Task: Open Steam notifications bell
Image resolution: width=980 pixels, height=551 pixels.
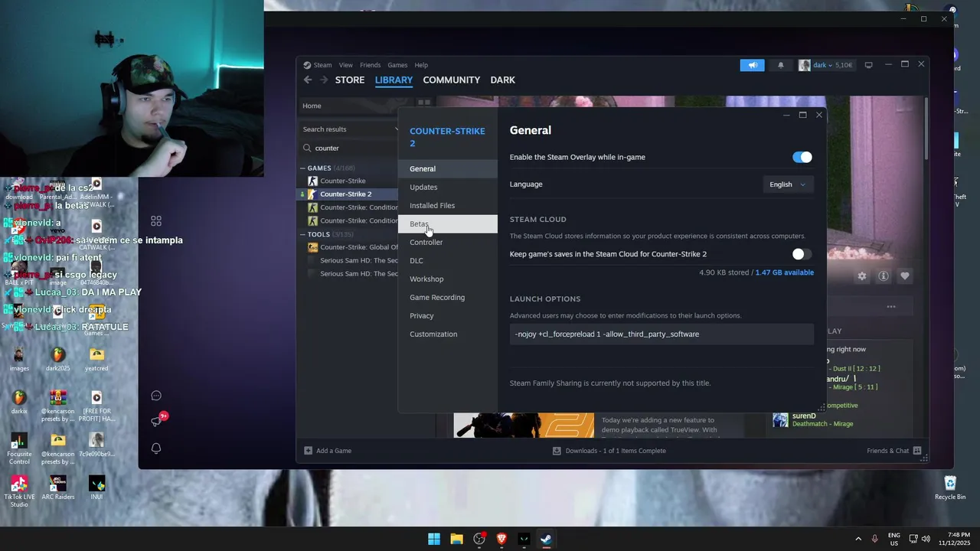Action: (x=781, y=65)
